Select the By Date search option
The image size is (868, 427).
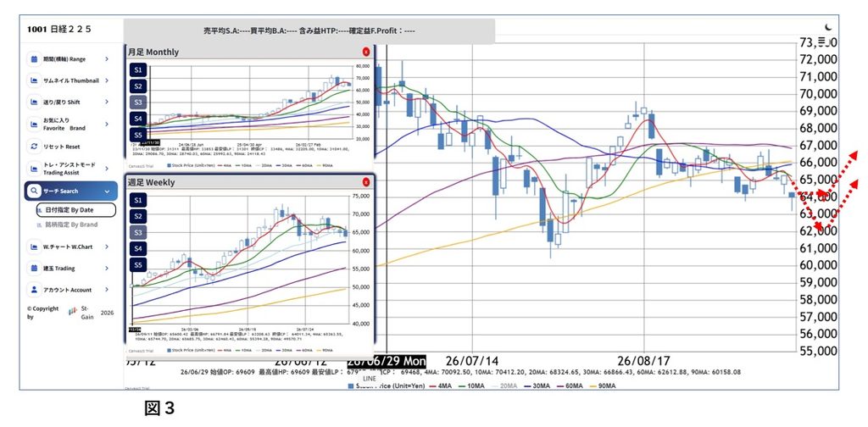[x=76, y=210]
